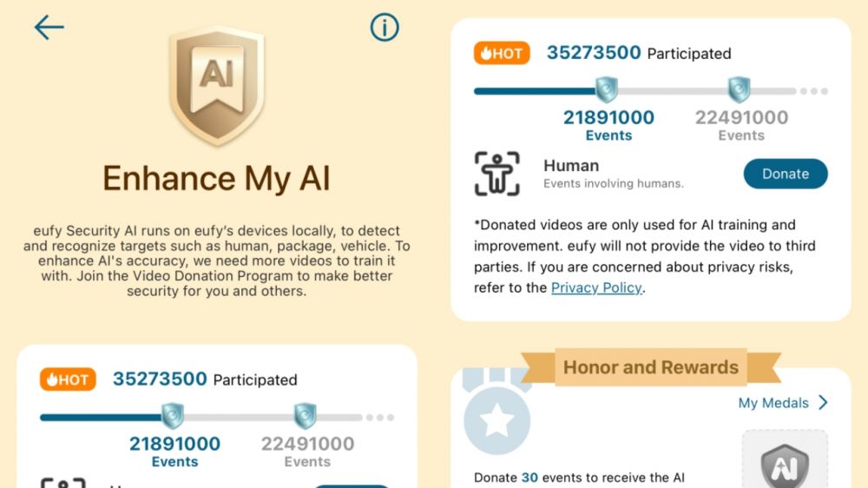The width and height of the screenshot is (868, 488).
Task: Click the Human detection icon
Action: click(x=497, y=174)
